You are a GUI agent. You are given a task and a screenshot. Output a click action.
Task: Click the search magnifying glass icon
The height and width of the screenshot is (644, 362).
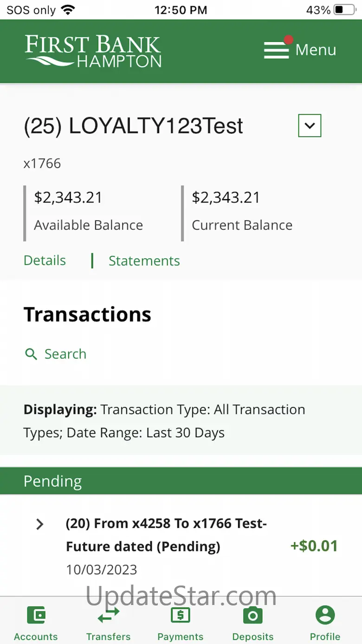31,354
